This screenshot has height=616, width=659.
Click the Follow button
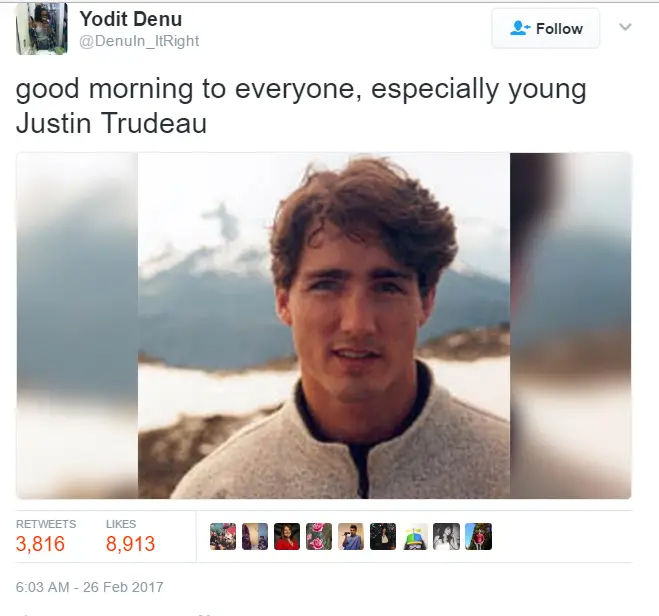[x=546, y=29]
